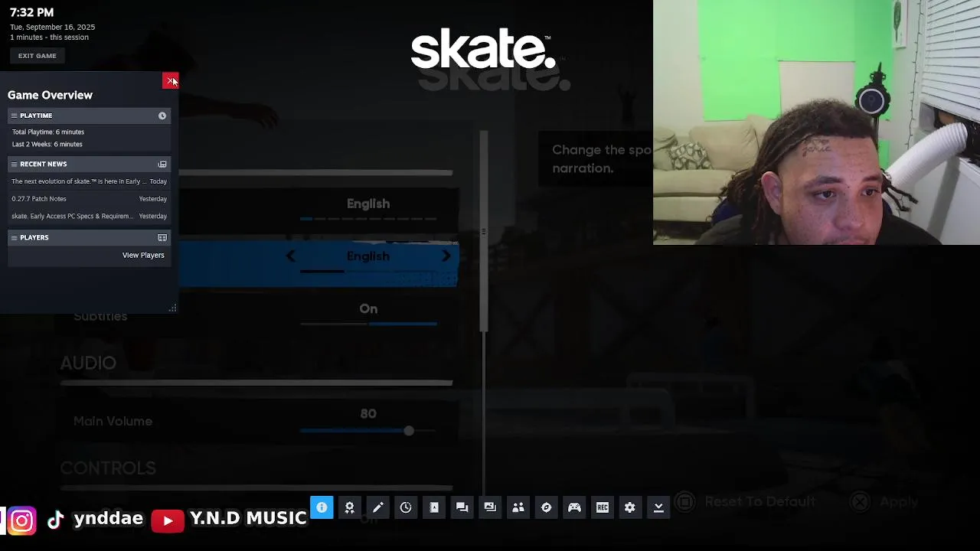Viewport: 980px width, 551px height.
Task: Open news "The next evolution of skate."
Action: 89,181
